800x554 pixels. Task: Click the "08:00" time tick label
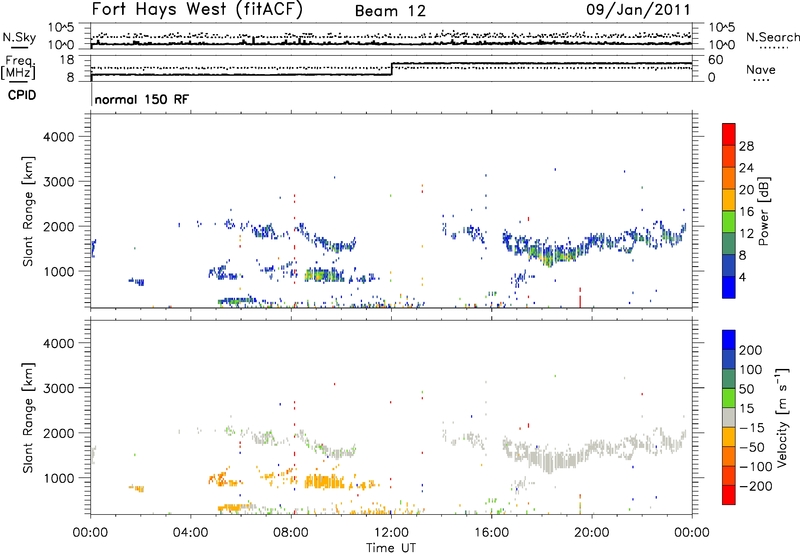pyautogui.click(x=291, y=533)
